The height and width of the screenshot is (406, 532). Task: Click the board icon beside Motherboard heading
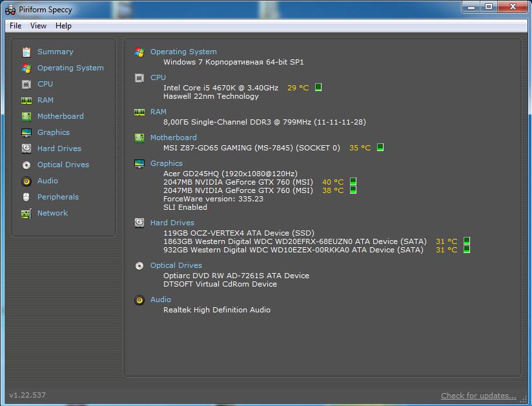139,137
